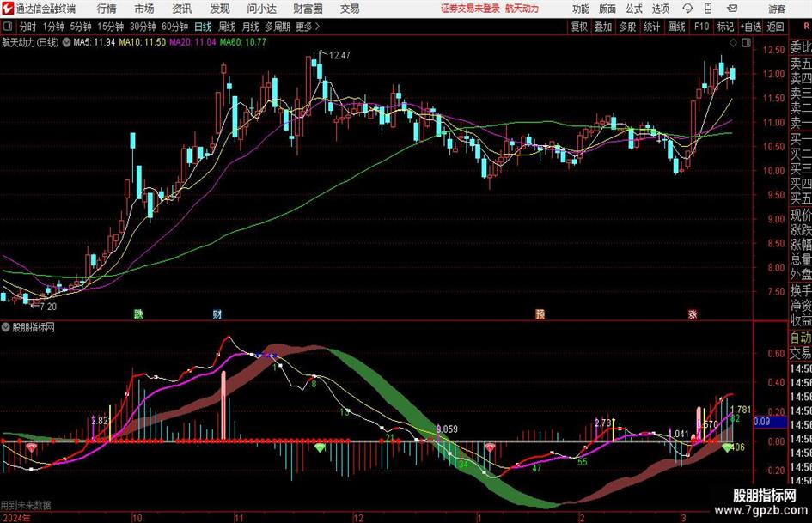
Task: Click the 股朋指标网 sub-chart title label
Action: [x=34, y=327]
